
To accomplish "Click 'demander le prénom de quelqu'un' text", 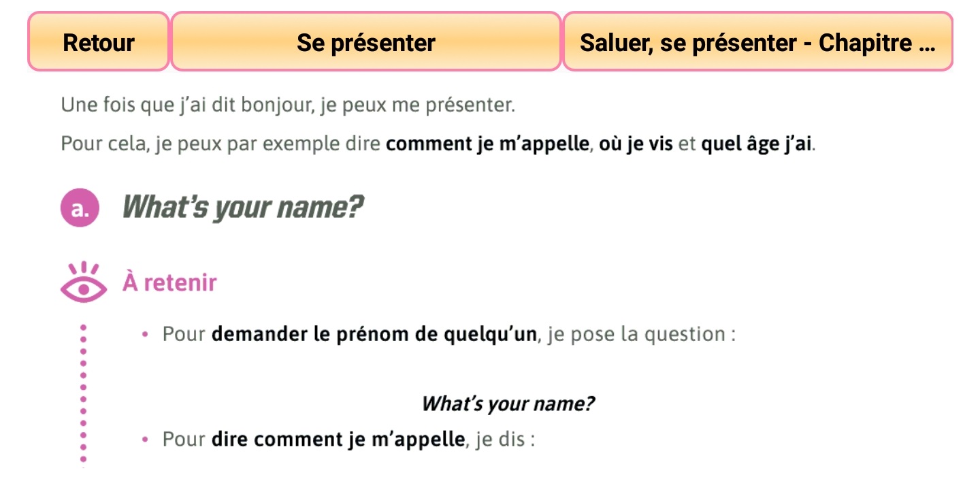I will 374,334.
